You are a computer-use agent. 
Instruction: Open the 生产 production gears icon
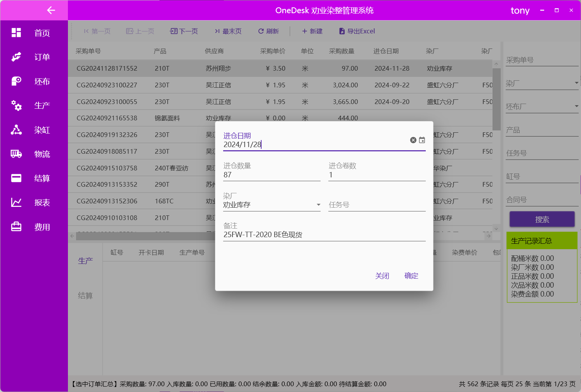coord(16,105)
